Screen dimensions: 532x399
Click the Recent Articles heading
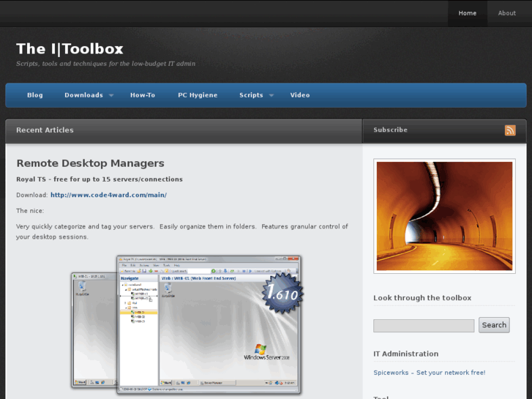(x=45, y=130)
